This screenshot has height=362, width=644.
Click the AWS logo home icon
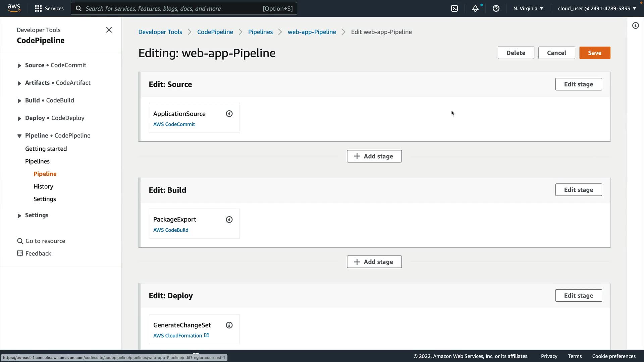pyautogui.click(x=14, y=8)
